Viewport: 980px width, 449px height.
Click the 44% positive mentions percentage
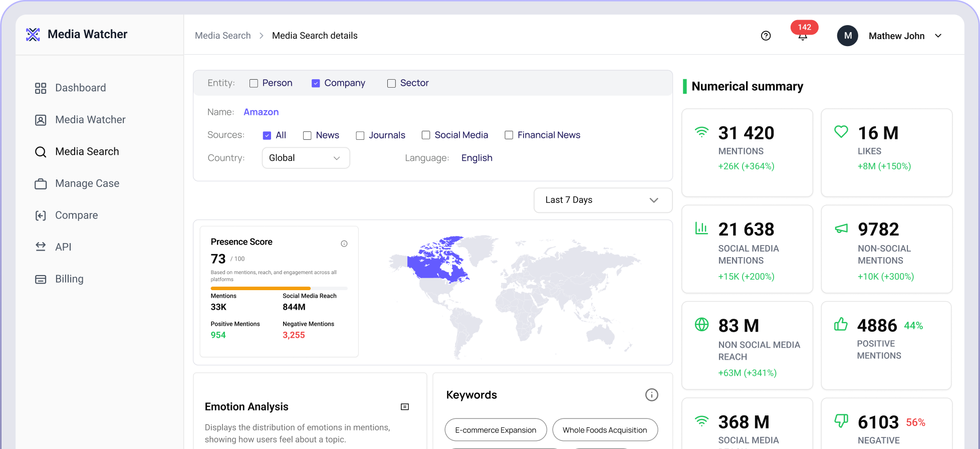[x=913, y=326]
